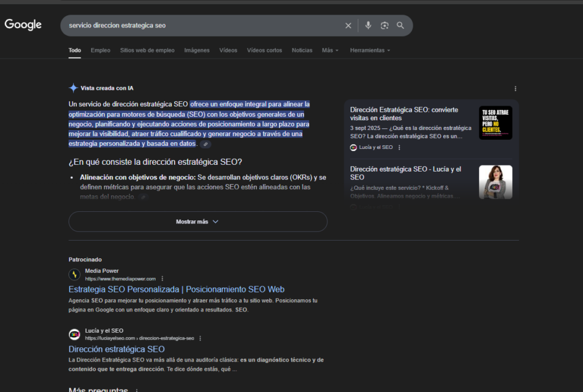Click source link icon after first AI paragraph
Image resolution: width=583 pixels, height=392 pixels.
coord(205,144)
